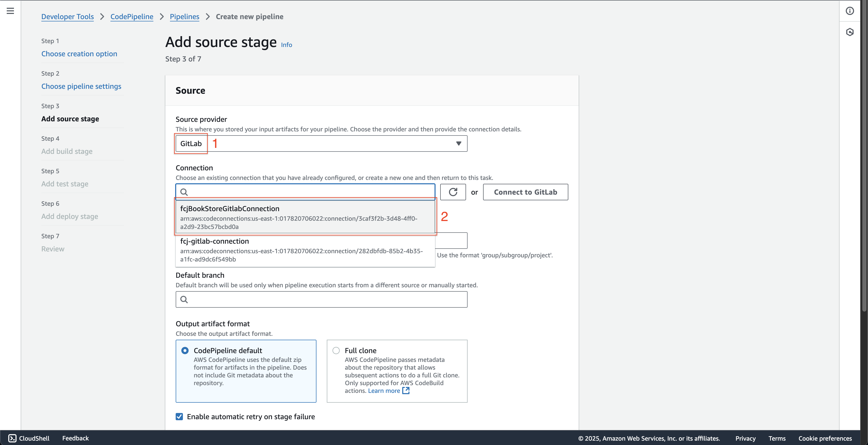Click the search icon in Connection field

(184, 192)
